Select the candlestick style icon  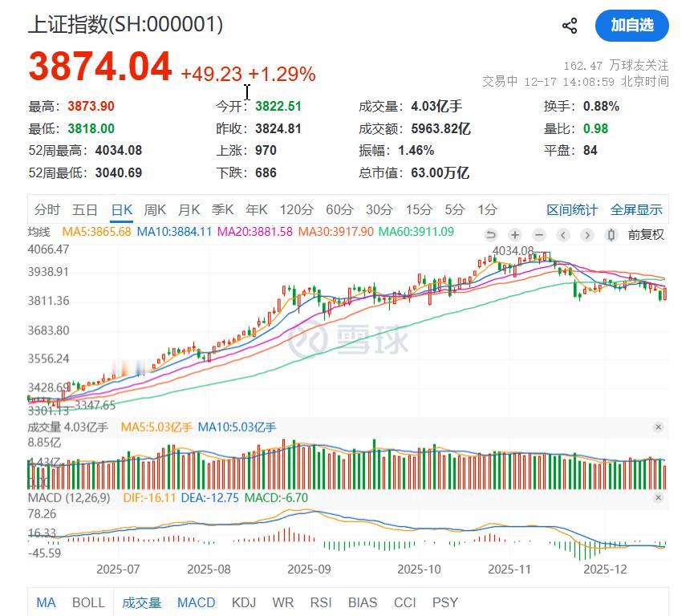coord(611,235)
